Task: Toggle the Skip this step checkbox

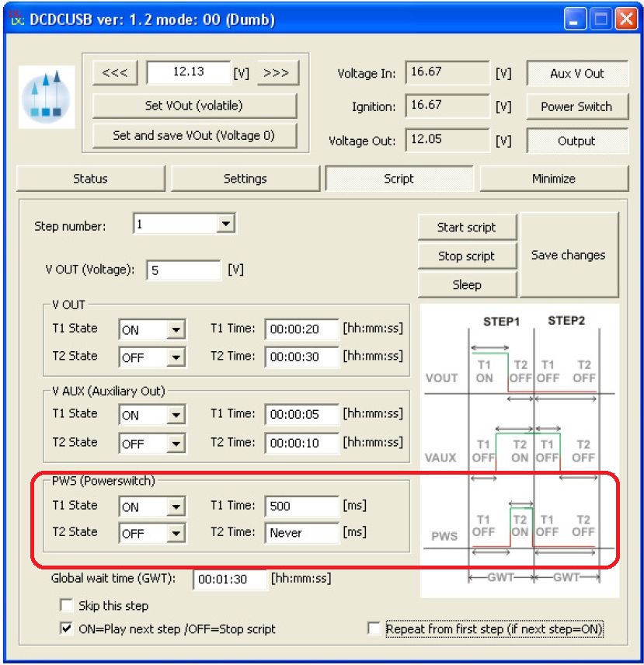Action: (x=66, y=605)
